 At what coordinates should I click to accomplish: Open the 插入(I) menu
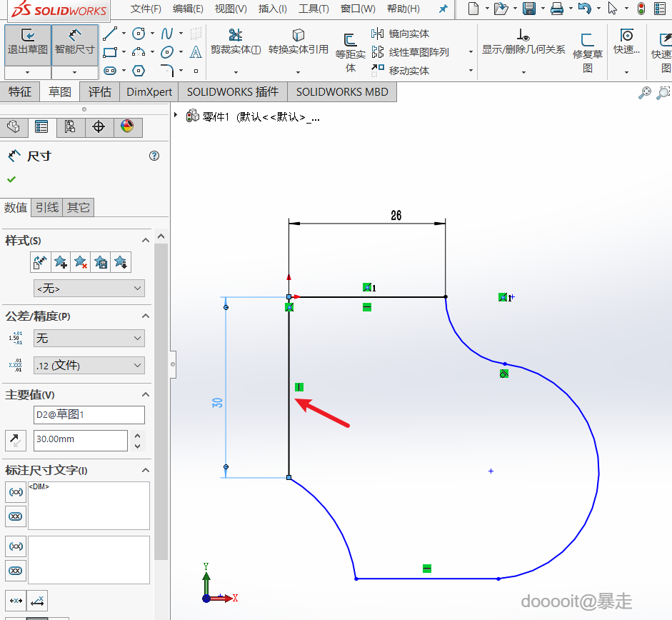273,9
